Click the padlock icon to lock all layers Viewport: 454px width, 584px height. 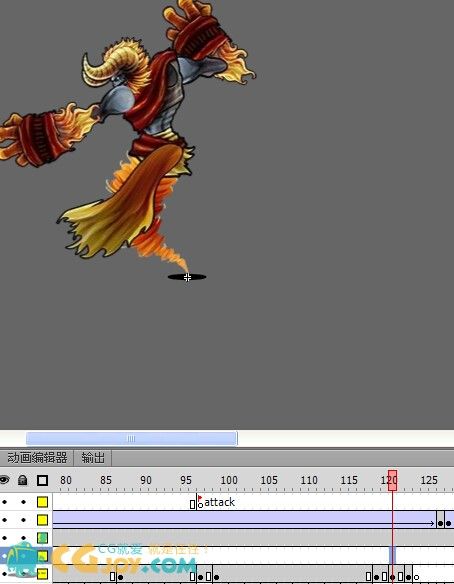23,480
